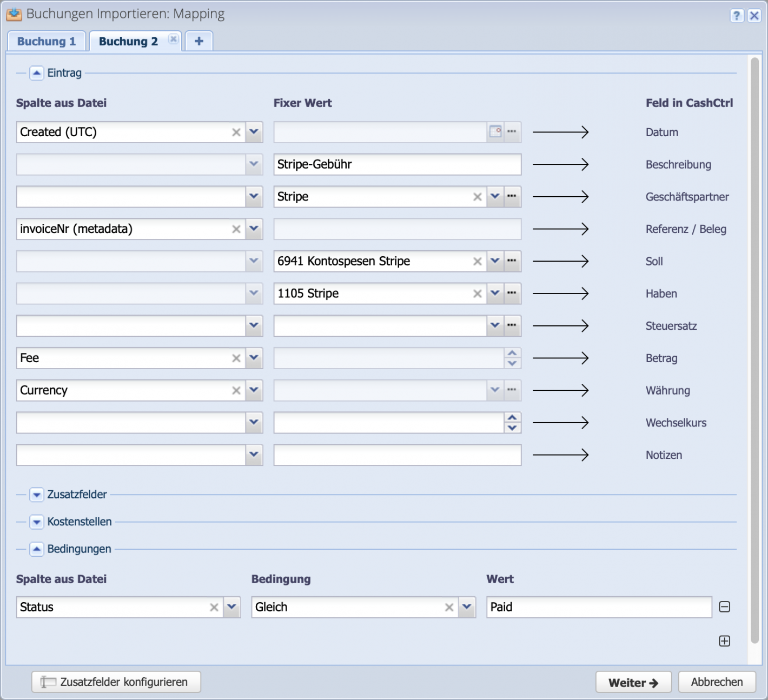Clear the Currency column selection
This screenshot has height=700, width=768.
coord(236,390)
